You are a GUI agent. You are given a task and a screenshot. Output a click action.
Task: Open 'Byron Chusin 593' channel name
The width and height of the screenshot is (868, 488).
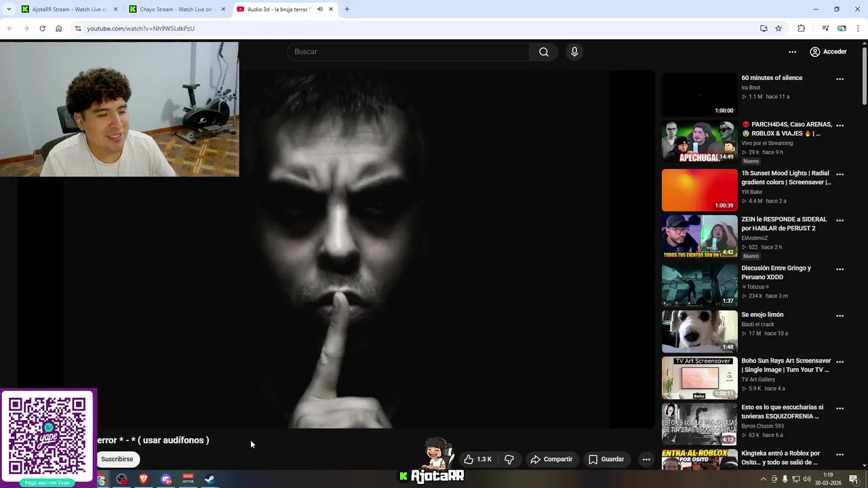point(762,426)
